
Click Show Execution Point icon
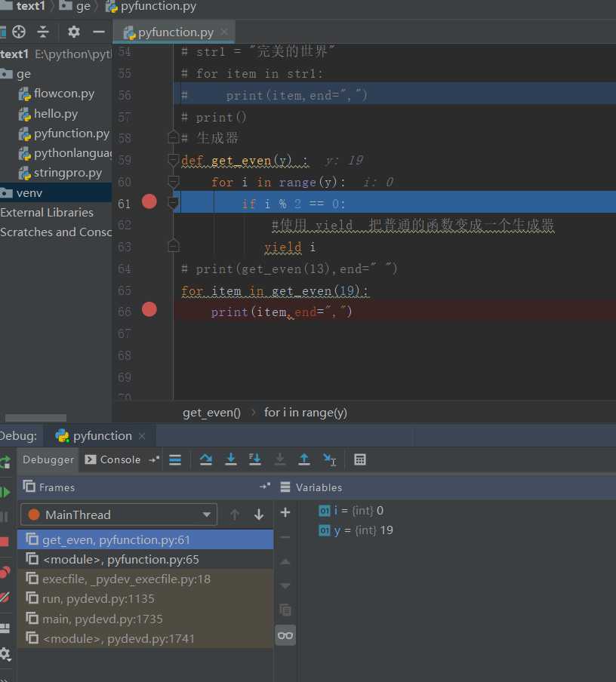point(175,459)
